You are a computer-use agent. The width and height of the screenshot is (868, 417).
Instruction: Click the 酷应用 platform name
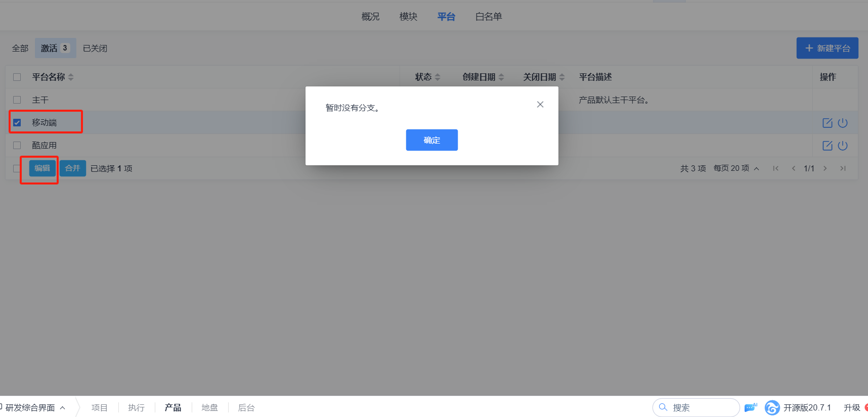(x=45, y=146)
